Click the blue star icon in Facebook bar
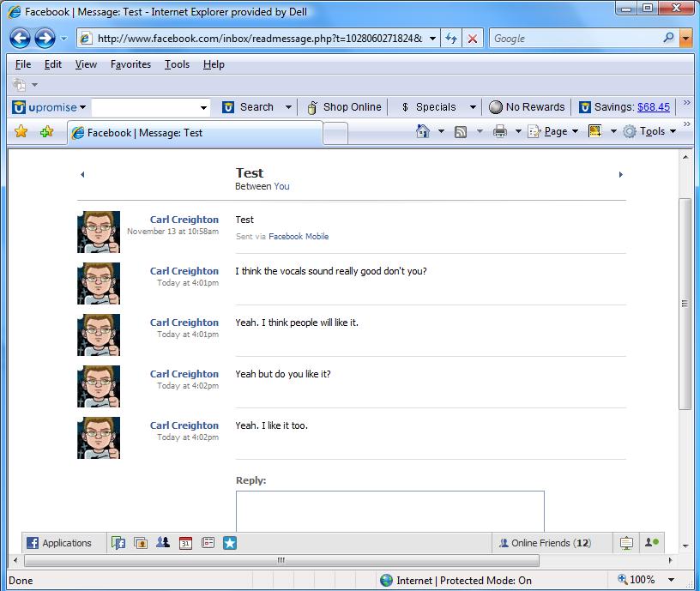This screenshot has width=700, height=591. 230,543
